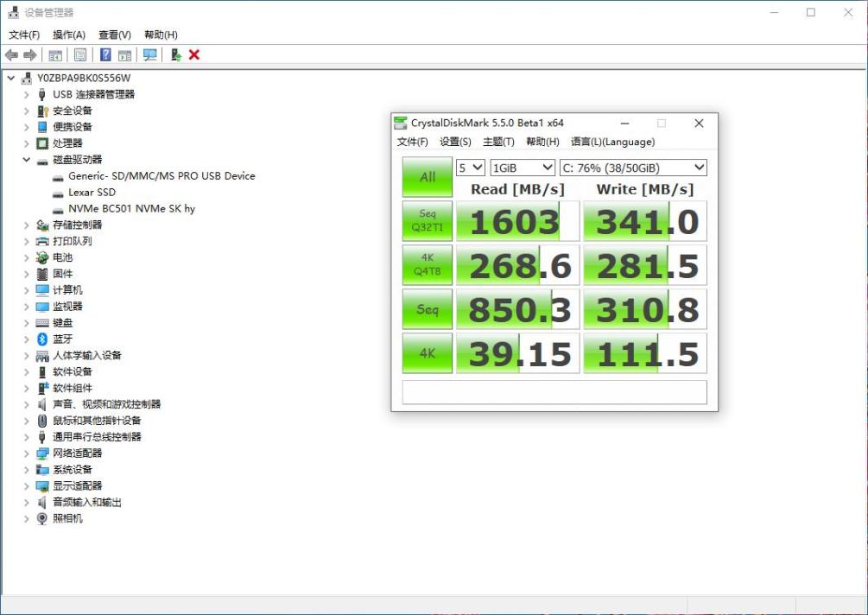Click the USB connector manager icon
The width and height of the screenshot is (868, 615).
[42, 95]
